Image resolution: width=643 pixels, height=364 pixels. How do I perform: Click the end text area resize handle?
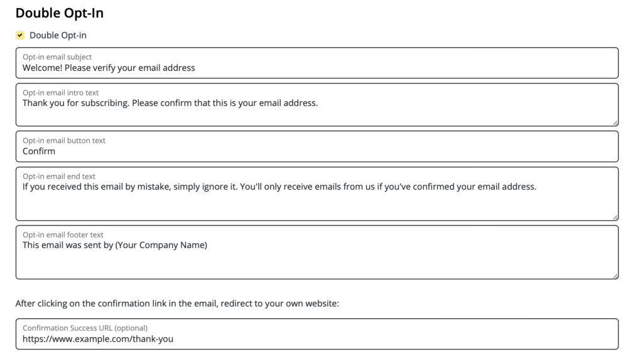pyautogui.click(x=615, y=217)
